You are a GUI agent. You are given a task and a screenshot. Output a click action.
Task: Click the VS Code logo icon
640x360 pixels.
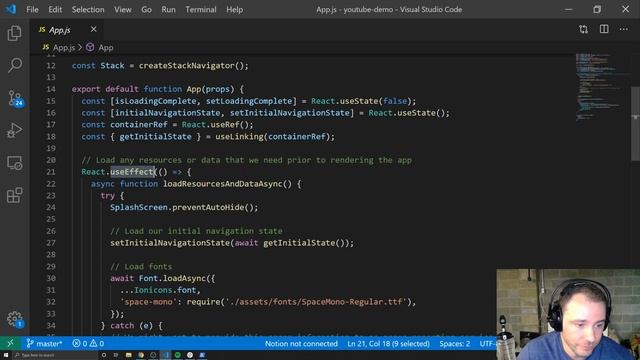[x=11, y=9]
